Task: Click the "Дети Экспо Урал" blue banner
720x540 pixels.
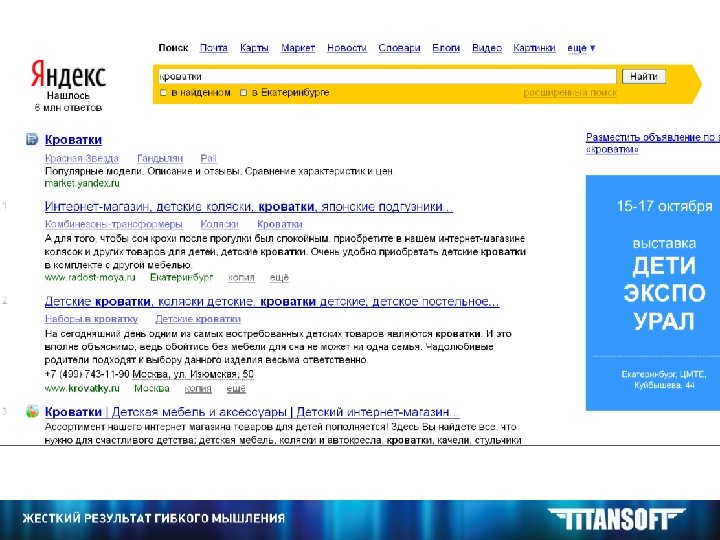Action: point(652,292)
